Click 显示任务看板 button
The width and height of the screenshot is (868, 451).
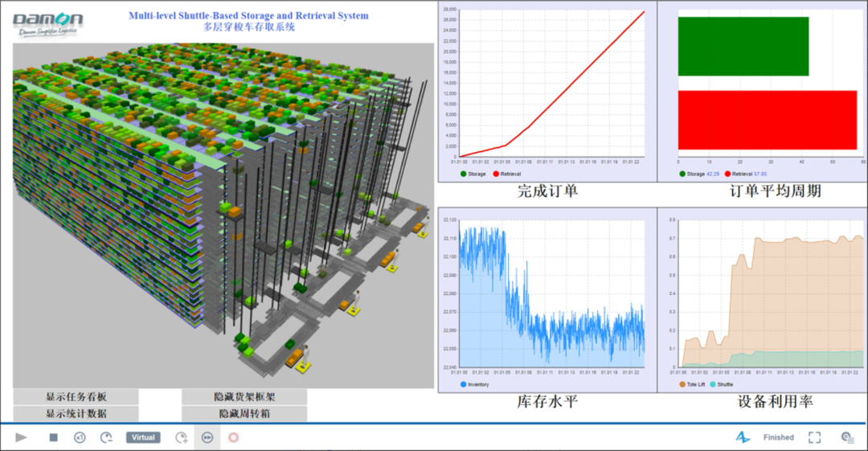(76, 397)
